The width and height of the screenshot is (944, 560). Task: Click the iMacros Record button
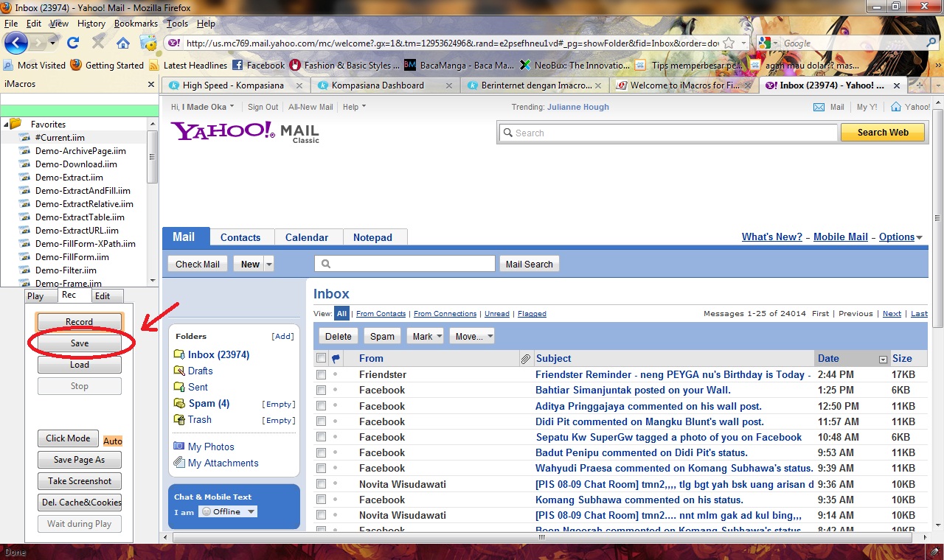tap(79, 322)
